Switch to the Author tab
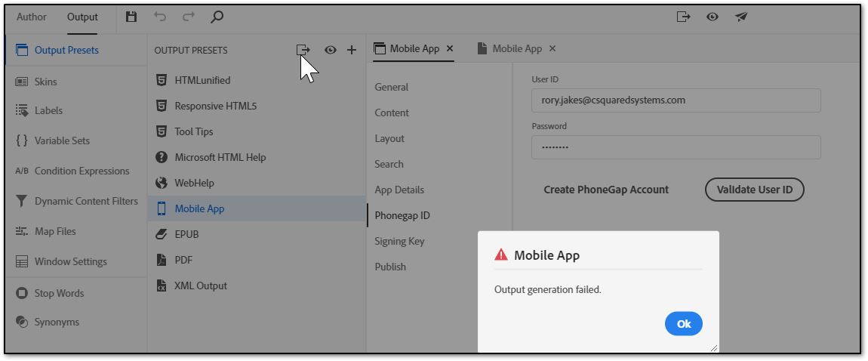This screenshot has height=361, width=868. pos(32,17)
